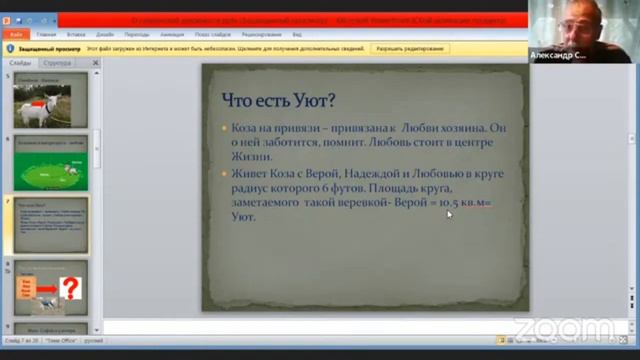Close the slide thumbnails pane
Viewport: 640px width, 360px height.
pyautogui.click(x=96, y=63)
